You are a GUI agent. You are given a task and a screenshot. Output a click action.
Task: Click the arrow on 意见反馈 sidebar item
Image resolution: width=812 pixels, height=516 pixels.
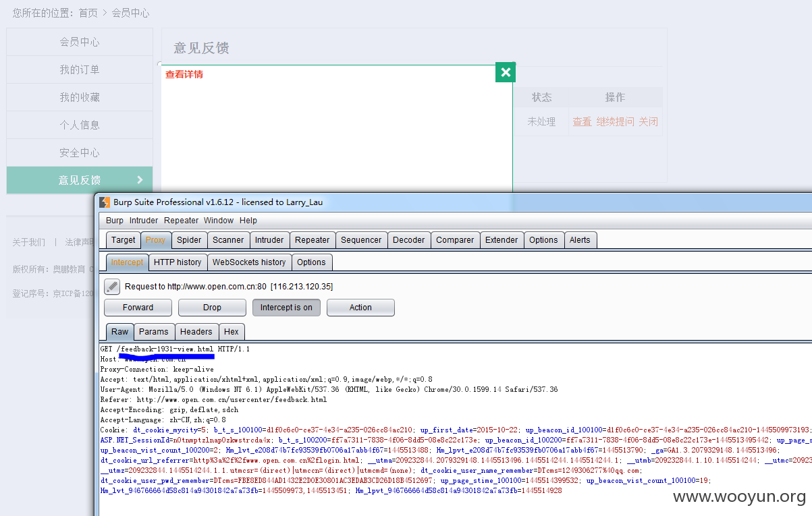[140, 180]
